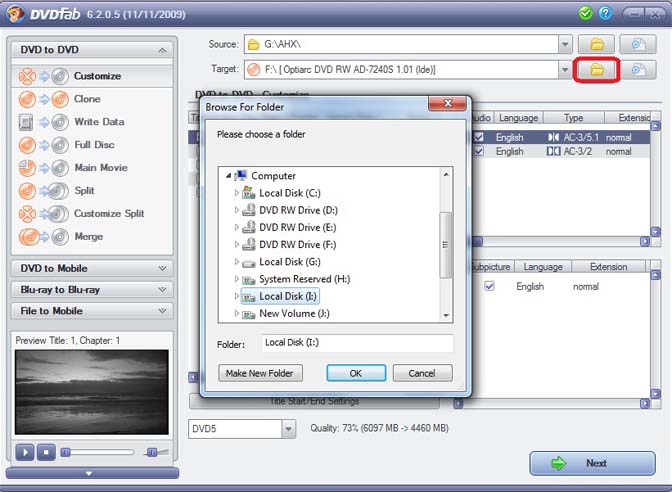The height and width of the screenshot is (492, 672).
Task: Toggle English AC-3/5.1 audio checkbox
Action: click(x=479, y=138)
